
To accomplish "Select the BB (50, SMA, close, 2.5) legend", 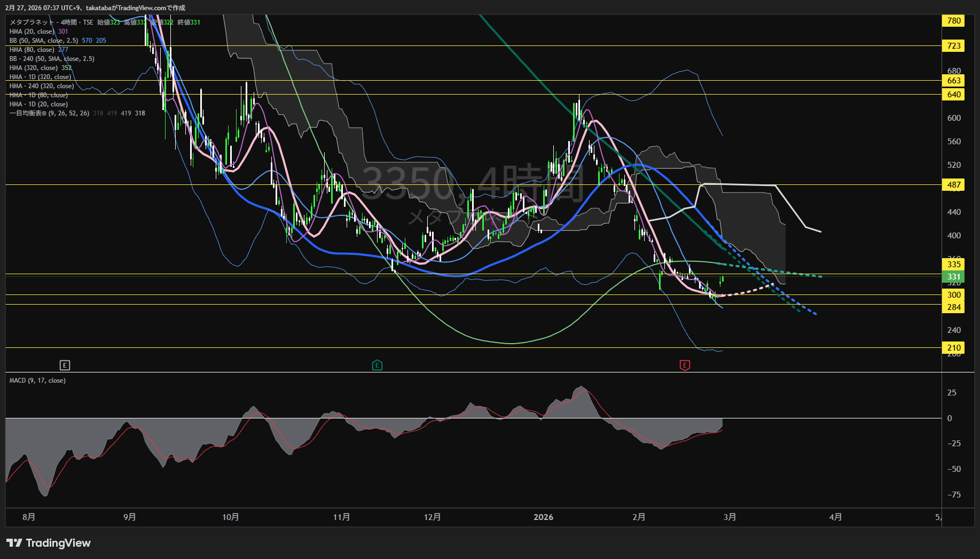I will [44, 41].
